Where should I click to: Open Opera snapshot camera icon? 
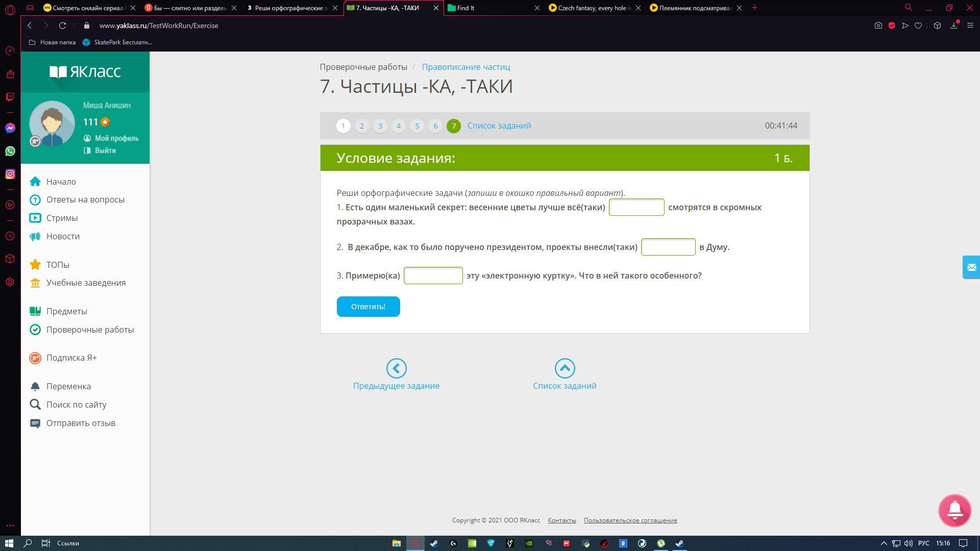click(x=878, y=26)
